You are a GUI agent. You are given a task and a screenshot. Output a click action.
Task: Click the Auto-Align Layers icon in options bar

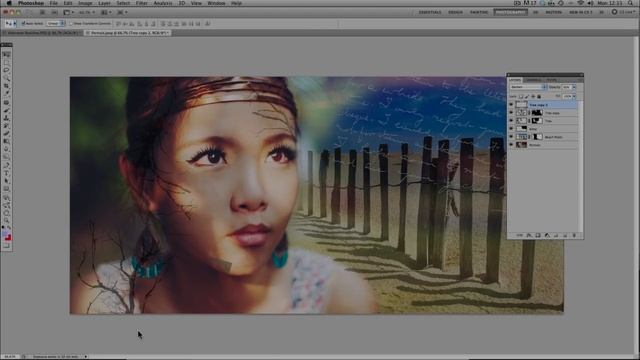click(207, 24)
